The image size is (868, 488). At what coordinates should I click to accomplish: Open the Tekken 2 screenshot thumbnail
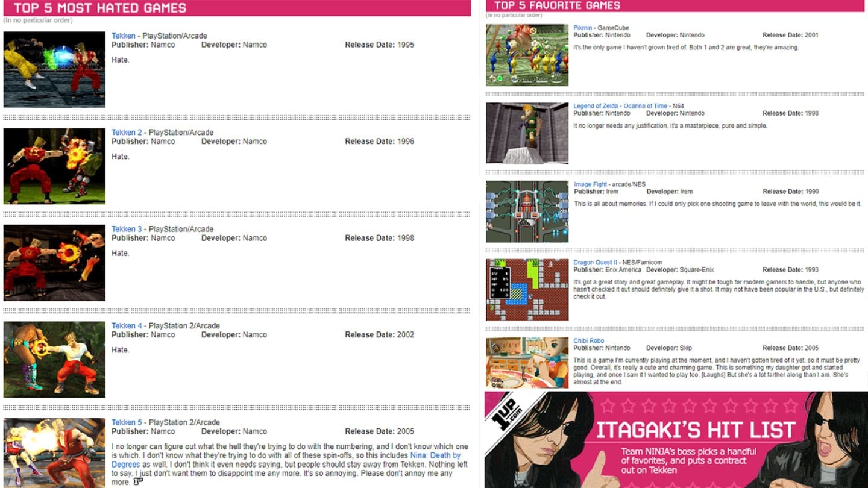(54, 166)
